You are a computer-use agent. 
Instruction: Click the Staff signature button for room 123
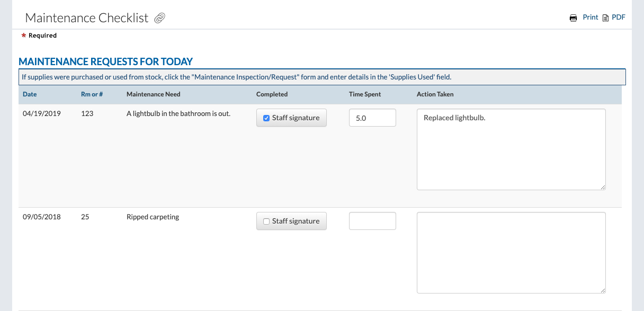[x=291, y=118]
